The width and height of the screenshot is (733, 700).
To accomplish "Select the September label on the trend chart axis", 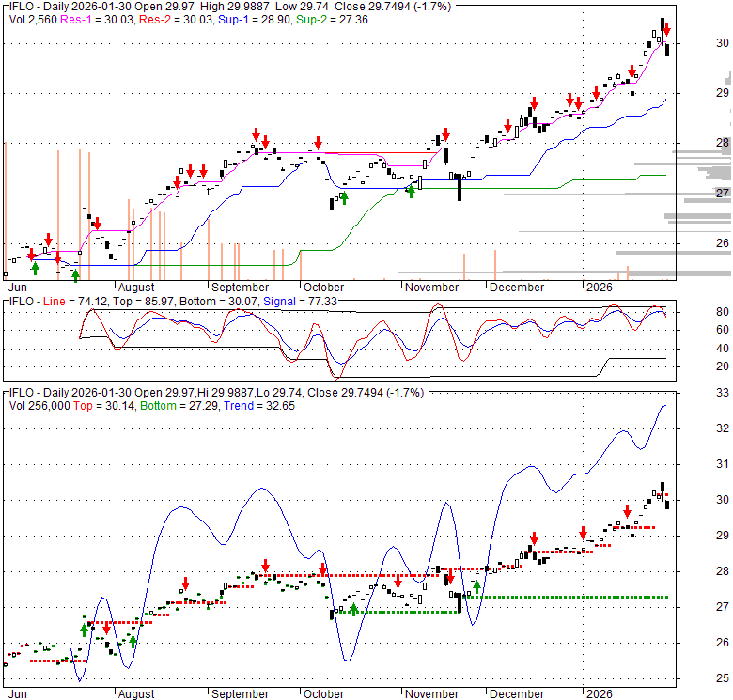I will pyautogui.click(x=240, y=693).
